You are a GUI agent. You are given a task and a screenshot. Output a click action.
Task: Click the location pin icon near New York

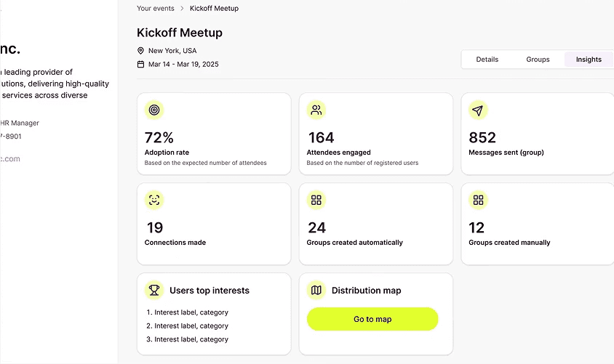coord(140,50)
